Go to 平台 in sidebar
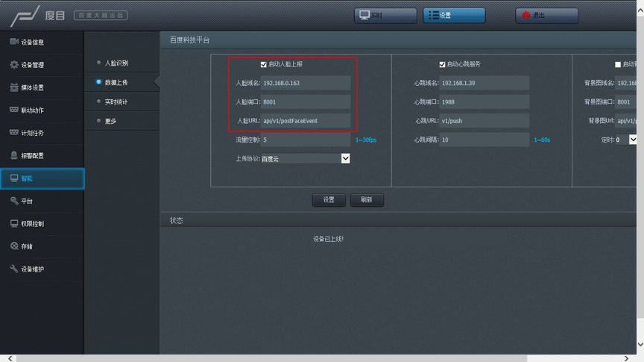 coord(42,201)
